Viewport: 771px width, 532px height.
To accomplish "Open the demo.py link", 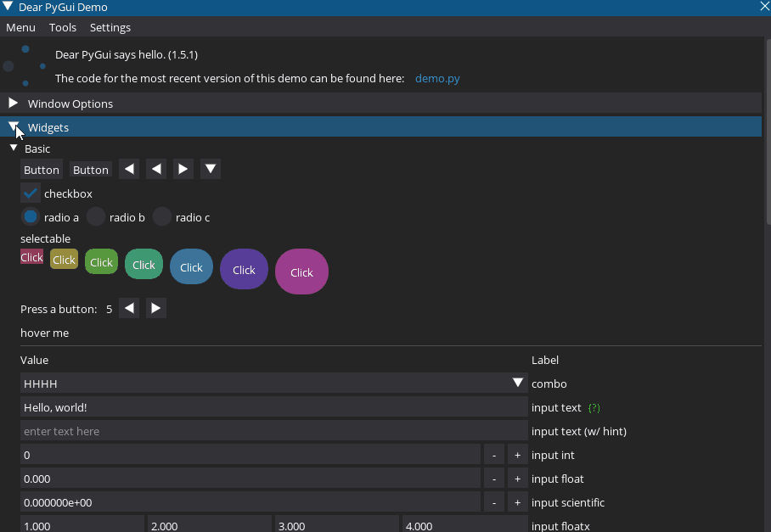I will point(437,78).
